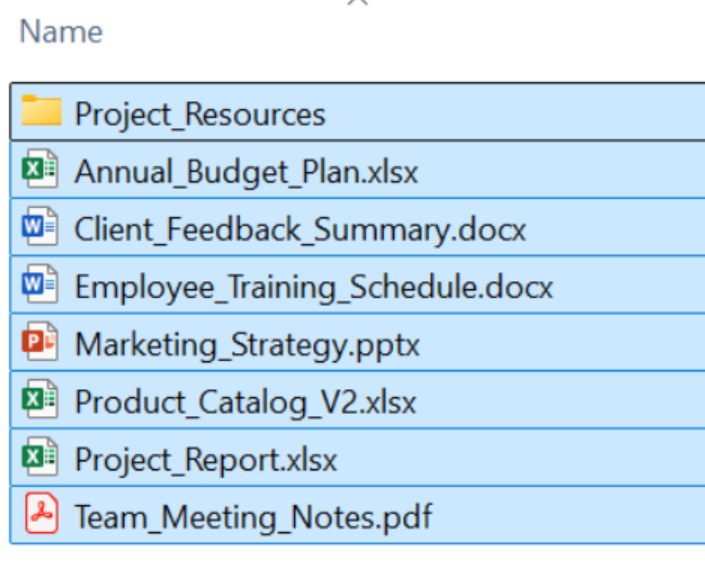Select the Project_Resources folder name
This screenshot has width=705, height=577.
(x=200, y=114)
